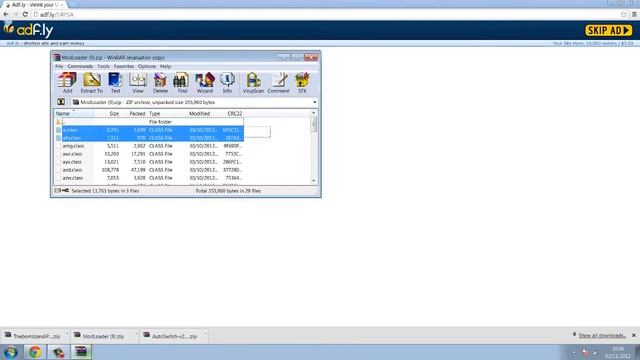This screenshot has height=360, width=640.
Task: Click the file list scroll down arrow
Action: coord(314,180)
